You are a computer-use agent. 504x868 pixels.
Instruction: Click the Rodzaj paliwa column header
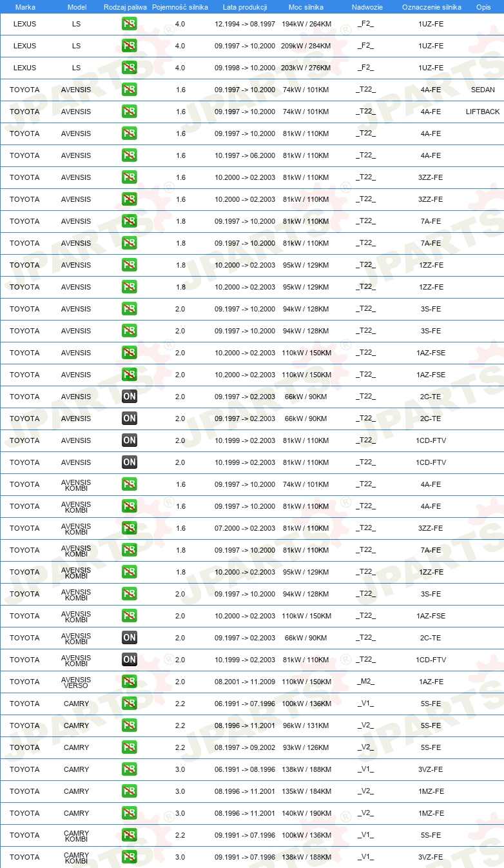point(126,7)
